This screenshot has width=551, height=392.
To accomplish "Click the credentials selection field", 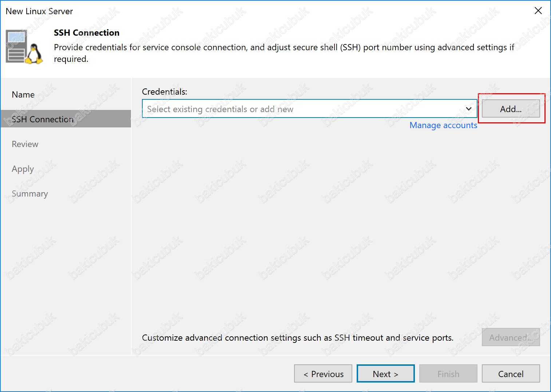I will pyautogui.click(x=309, y=109).
